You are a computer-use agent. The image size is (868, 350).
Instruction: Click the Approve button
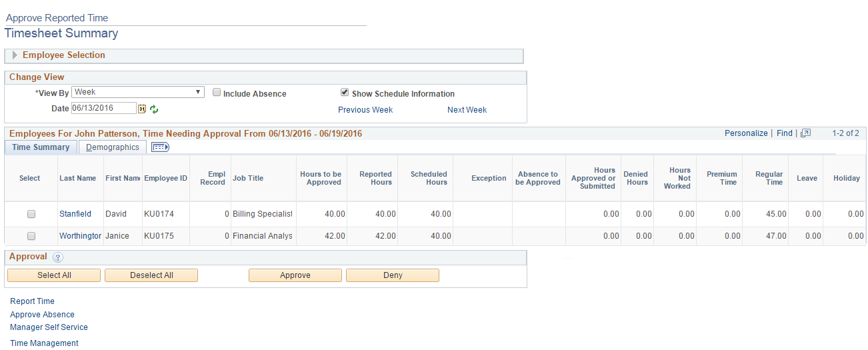(295, 275)
